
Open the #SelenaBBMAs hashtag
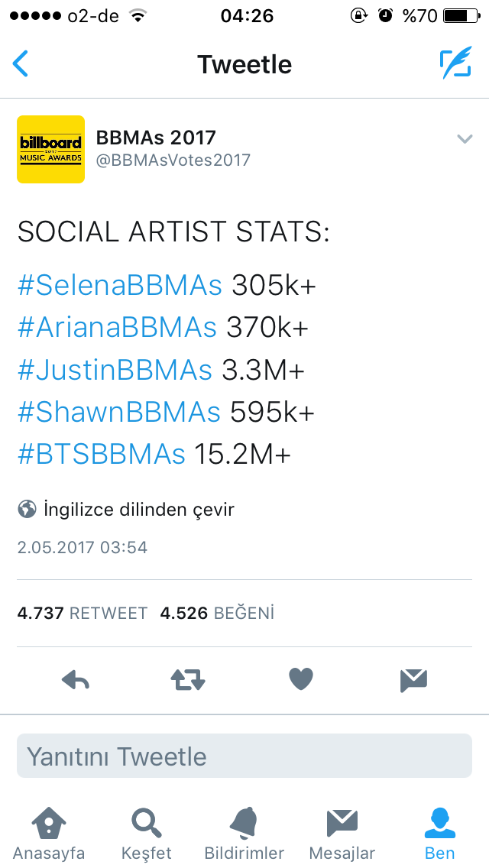tap(120, 285)
